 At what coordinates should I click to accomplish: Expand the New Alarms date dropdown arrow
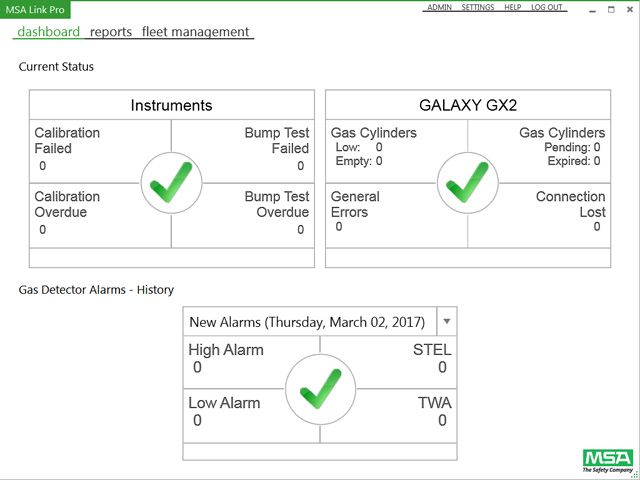[x=447, y=321]
